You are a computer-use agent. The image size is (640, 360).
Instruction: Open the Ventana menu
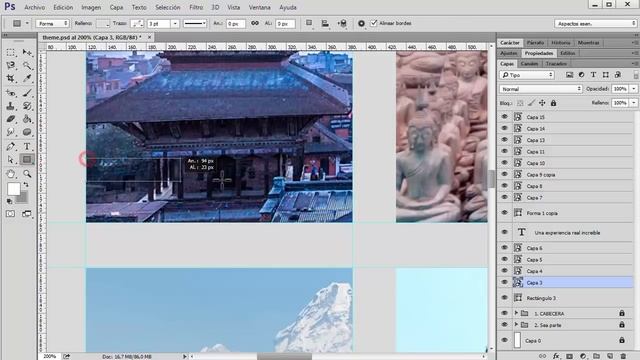[x=260, y=7]
